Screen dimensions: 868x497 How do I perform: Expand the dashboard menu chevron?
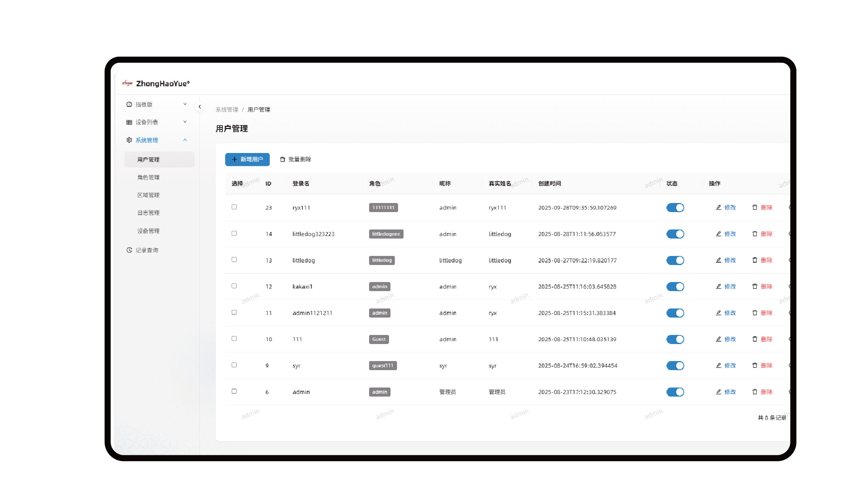(x=185, y=104)
